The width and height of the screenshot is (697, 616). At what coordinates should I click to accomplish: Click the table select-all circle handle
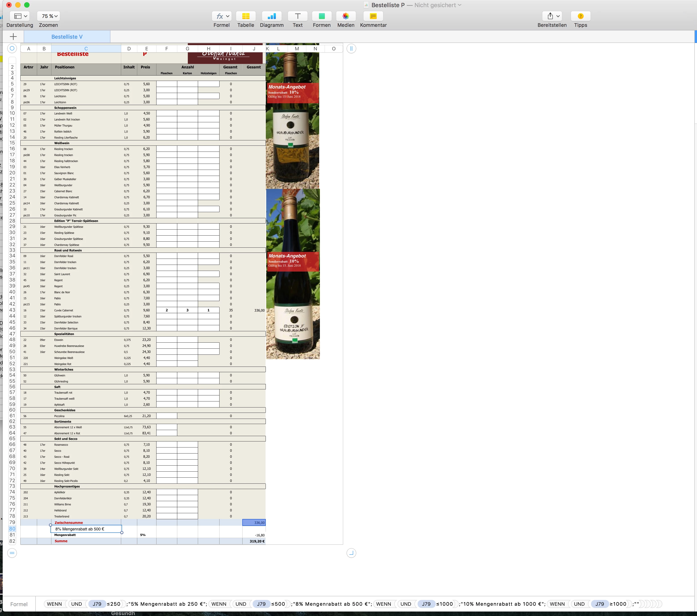pyautogui.click(x=12, y=49)
